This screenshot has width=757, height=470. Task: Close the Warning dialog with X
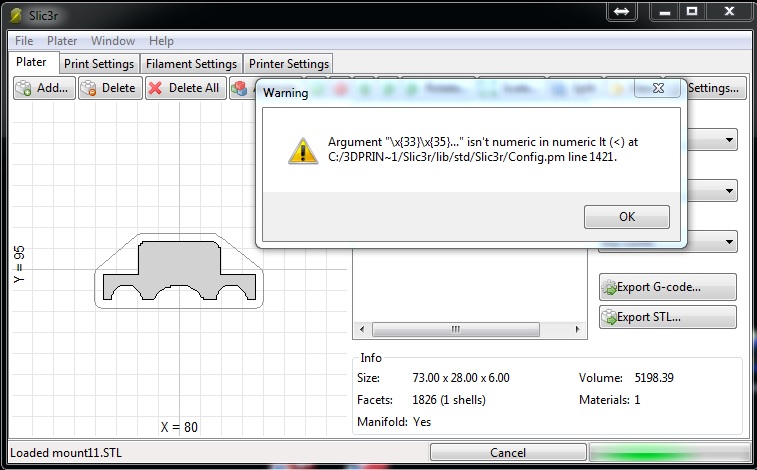tap(658, 88)
